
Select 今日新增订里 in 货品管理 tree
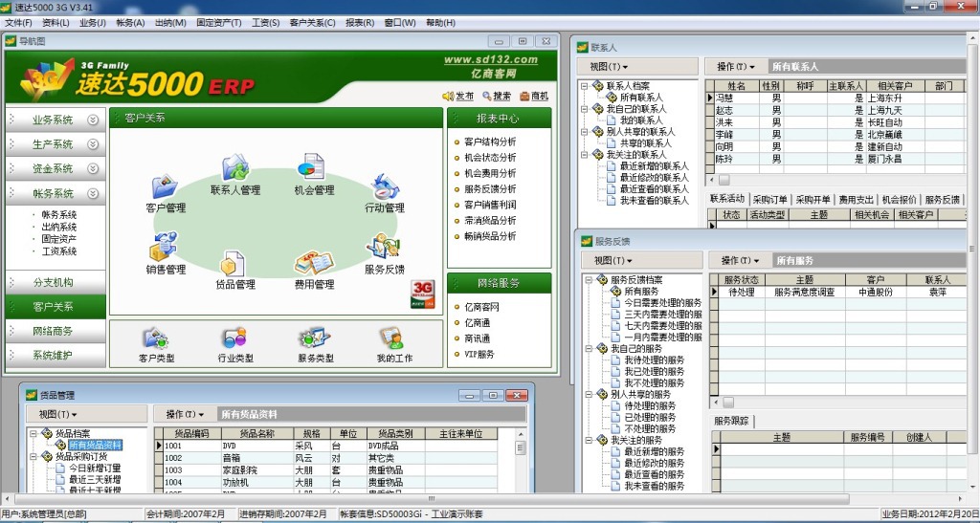(95, 469)
